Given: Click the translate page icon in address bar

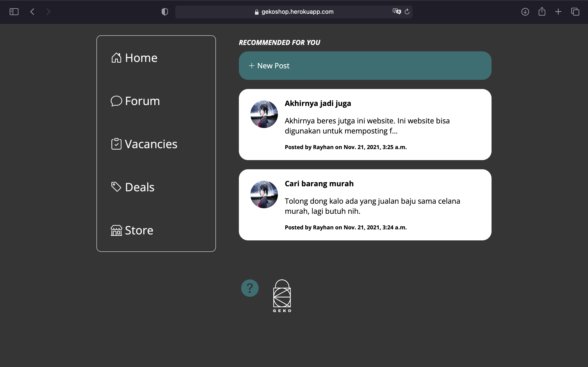Looking at the screenshot, I should [x=396, y=11].
